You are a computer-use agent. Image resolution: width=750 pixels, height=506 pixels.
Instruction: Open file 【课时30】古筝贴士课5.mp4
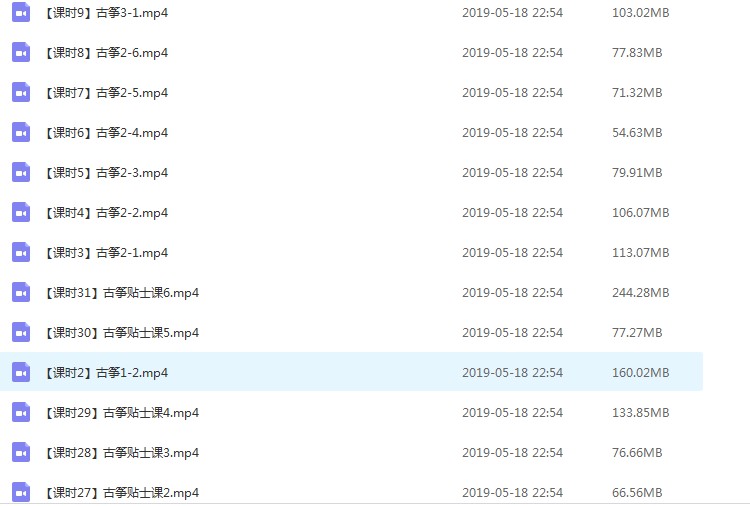(x=121, y=333)
